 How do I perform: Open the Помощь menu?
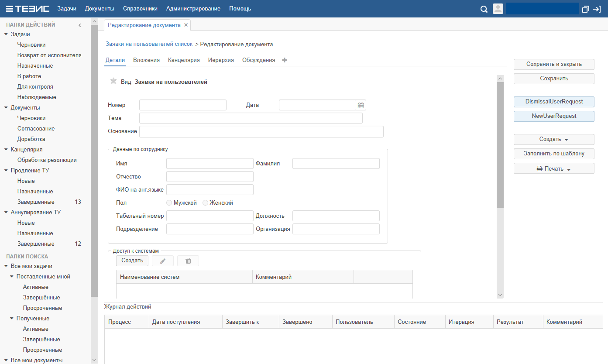240,9
